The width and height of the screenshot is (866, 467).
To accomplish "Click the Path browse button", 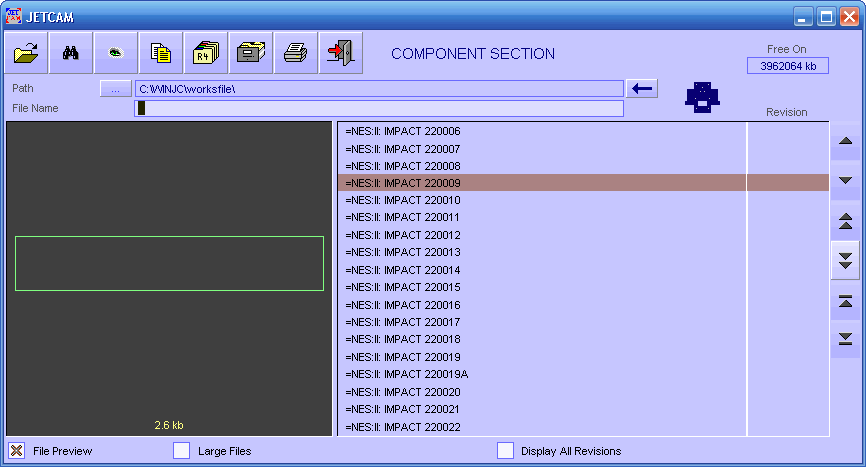I will (x=115, y=89).
